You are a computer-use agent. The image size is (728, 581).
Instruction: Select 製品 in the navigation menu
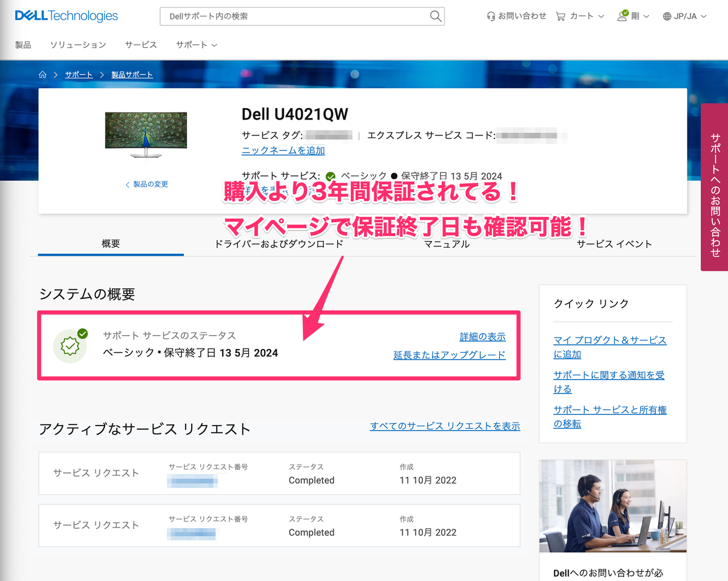[x=23, y=44]
